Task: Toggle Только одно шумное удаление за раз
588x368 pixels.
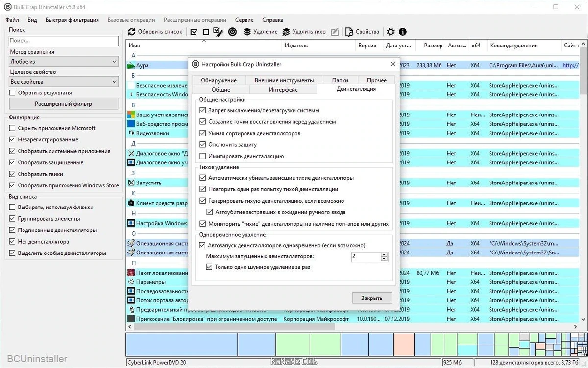Action: click(x=210, y=267)
